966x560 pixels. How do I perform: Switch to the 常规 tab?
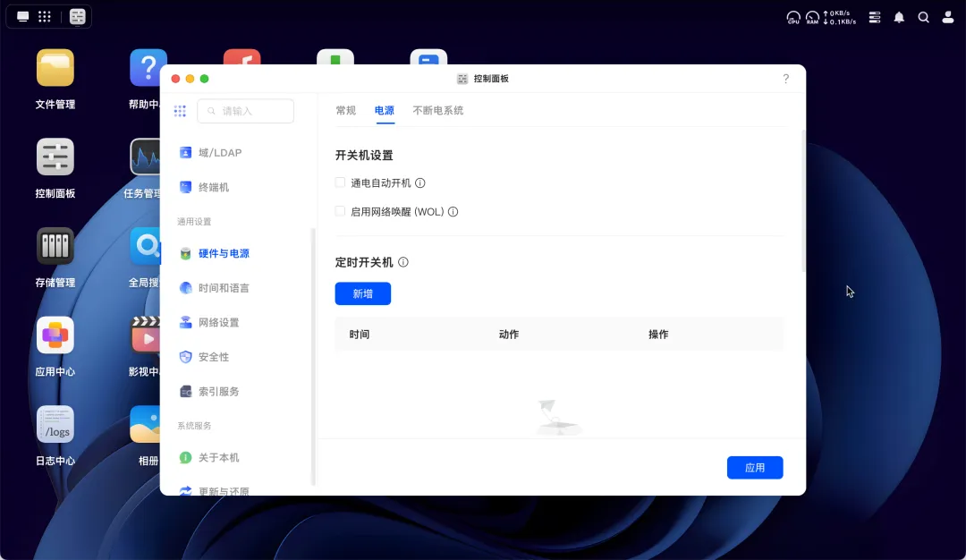pos(345,111)
